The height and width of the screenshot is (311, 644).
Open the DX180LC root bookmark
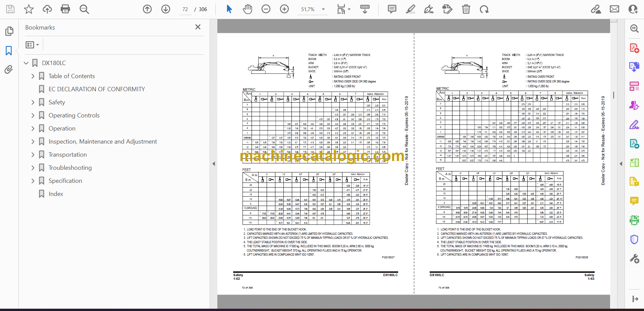pos(54,63)
